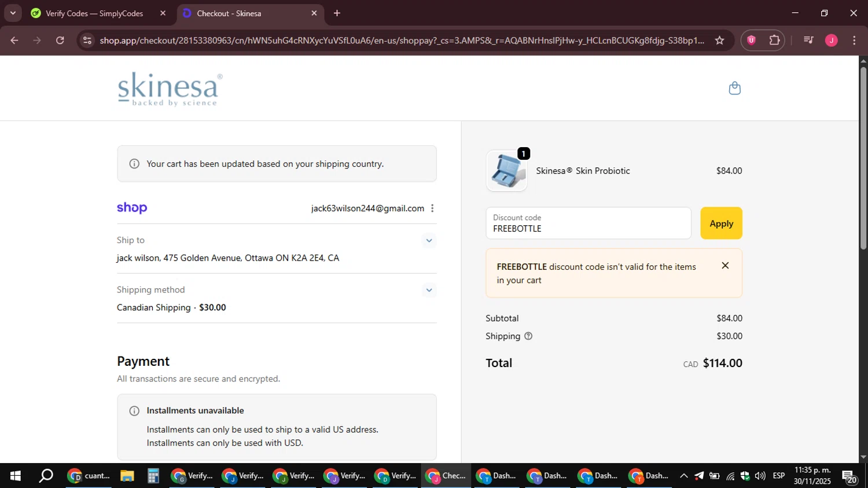Show shipping help question mark icon
868x488 pixels.
click(x=528, y=336)
